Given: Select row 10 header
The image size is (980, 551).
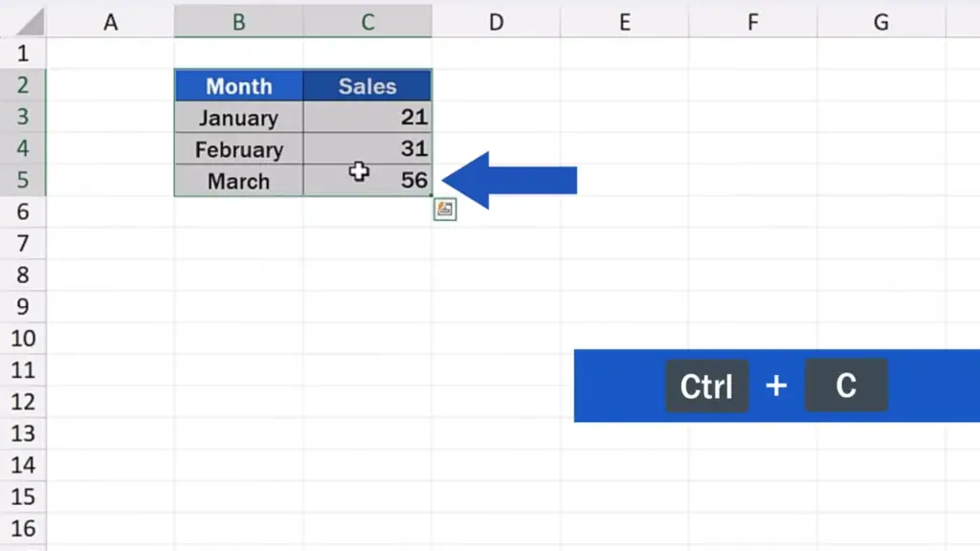Looking at the screenshot, I should click(23, 339).
